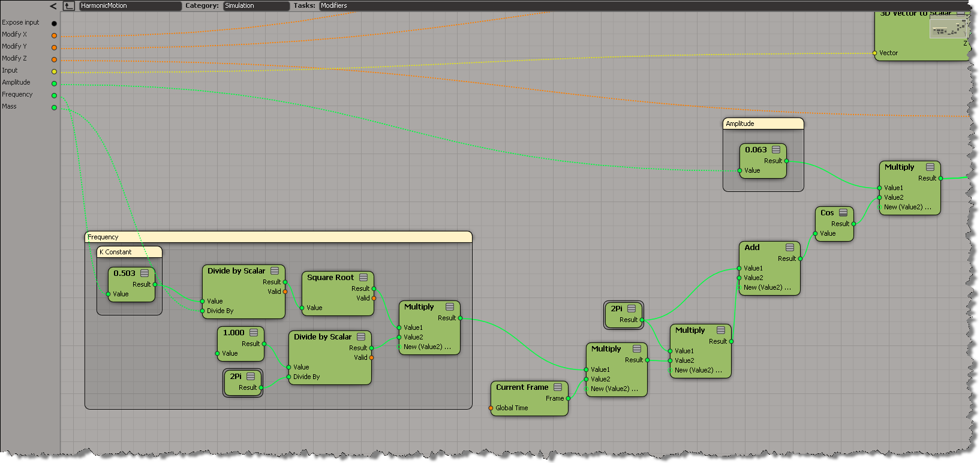
Task: Click the HarmonicMotion compound name field
Action: point(130,6)
